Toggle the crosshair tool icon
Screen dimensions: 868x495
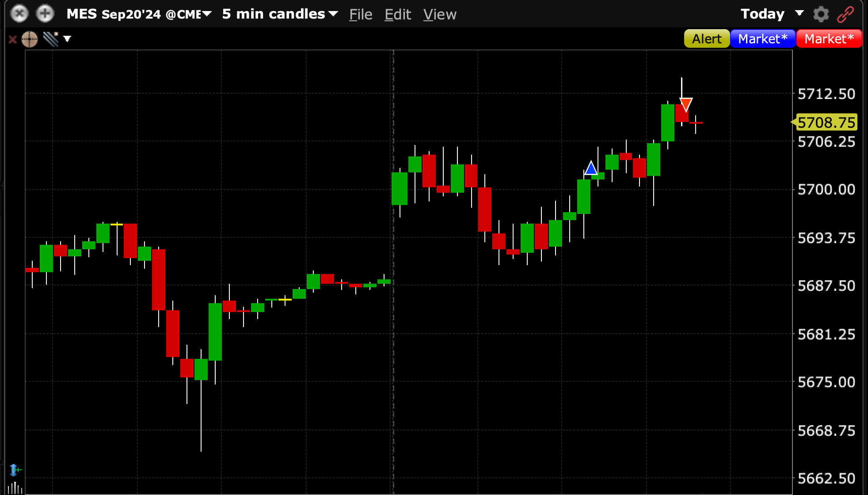(30, 39)
